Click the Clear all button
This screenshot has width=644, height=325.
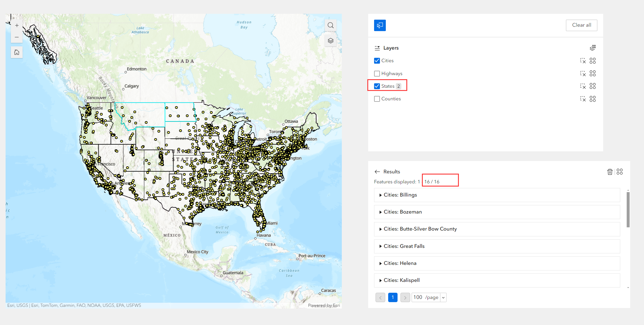pyautogui.click(x=582, y=25)
